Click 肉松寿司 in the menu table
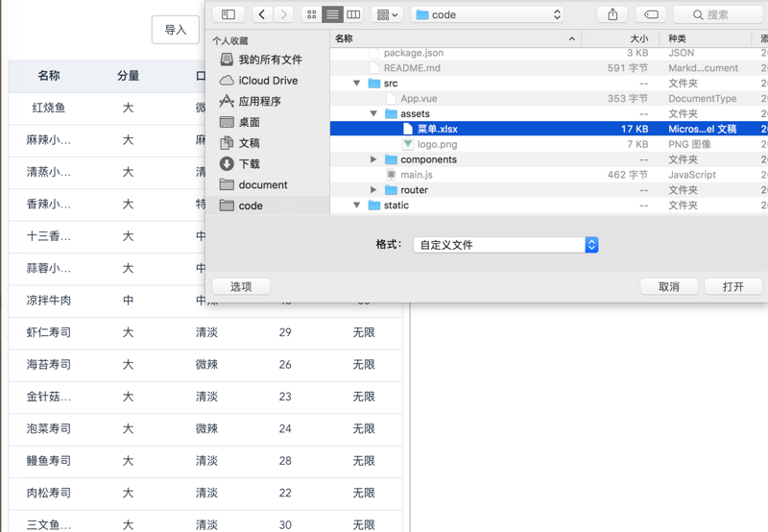The image size is (768, 532). click(49, 493)
